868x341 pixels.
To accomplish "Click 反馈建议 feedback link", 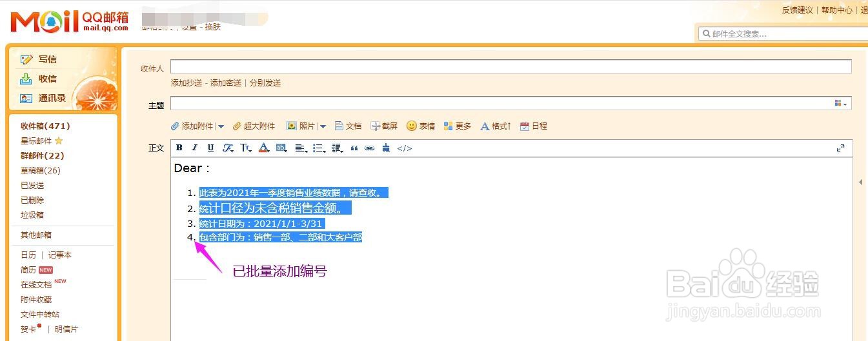I will [x=797, y=10].
